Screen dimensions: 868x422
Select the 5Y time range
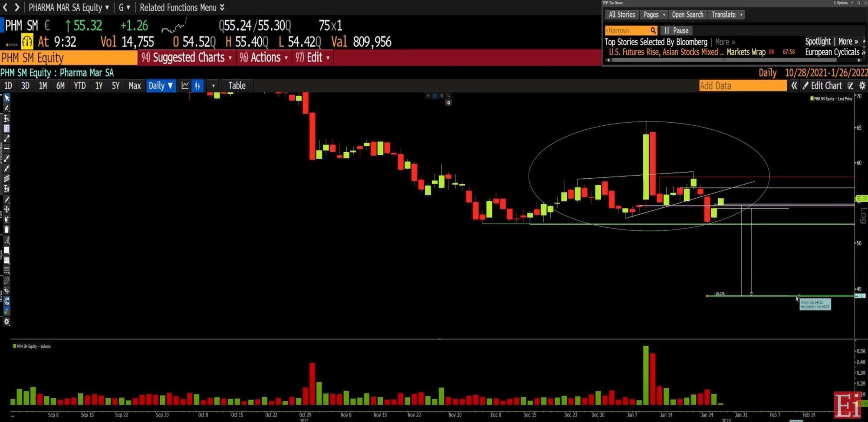coord(115,86)
